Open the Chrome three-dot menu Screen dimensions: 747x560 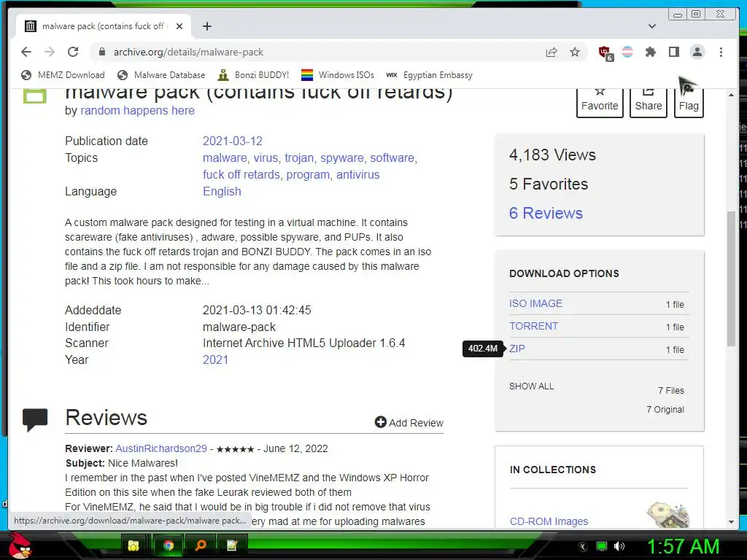[721, 52]
